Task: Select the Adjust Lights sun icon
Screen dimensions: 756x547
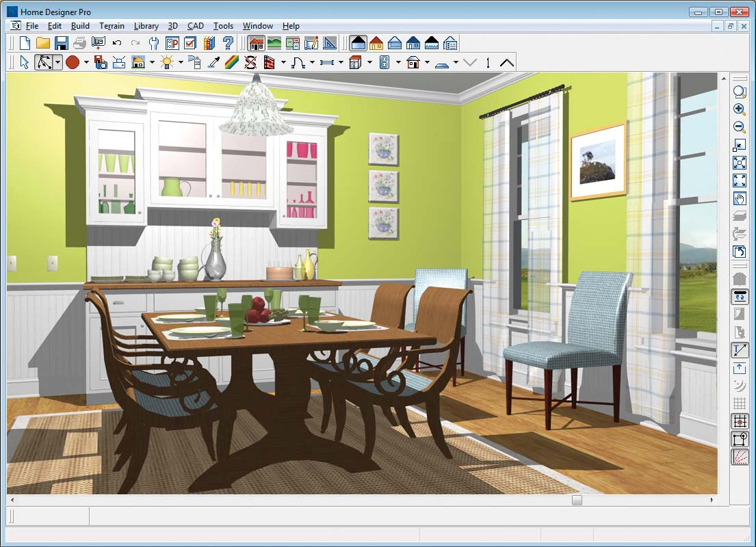Action: (167, 63)
